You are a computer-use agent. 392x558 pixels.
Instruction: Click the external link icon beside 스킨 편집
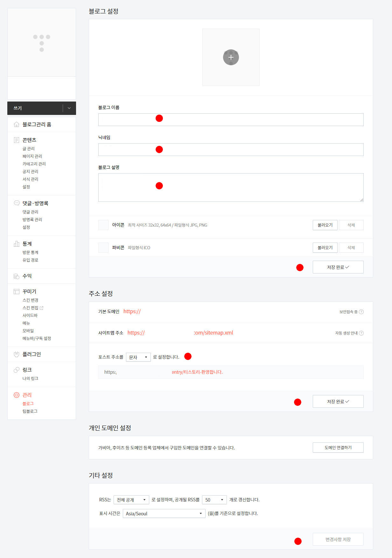pyautogui.click(x=41, y=308)
